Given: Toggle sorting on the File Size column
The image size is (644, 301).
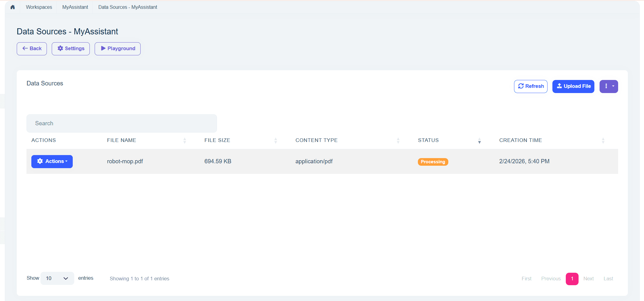Looking at the screenshot, I should pos(276,140).
